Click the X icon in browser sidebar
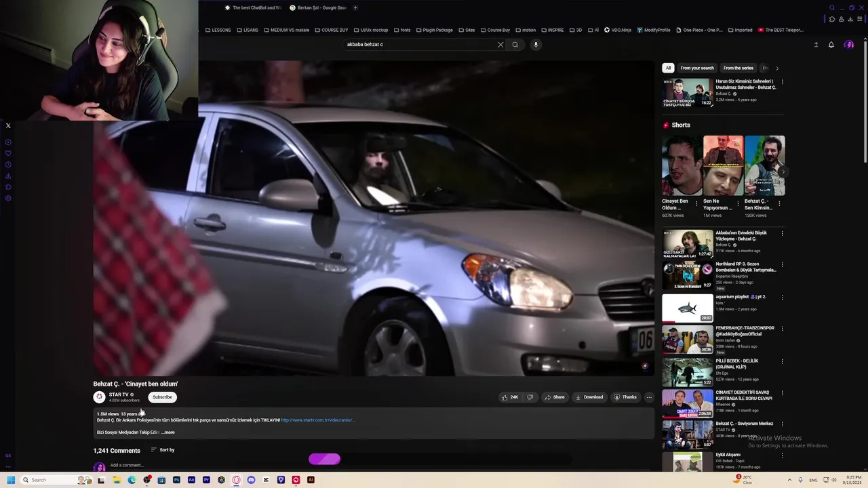 point(8,125)
